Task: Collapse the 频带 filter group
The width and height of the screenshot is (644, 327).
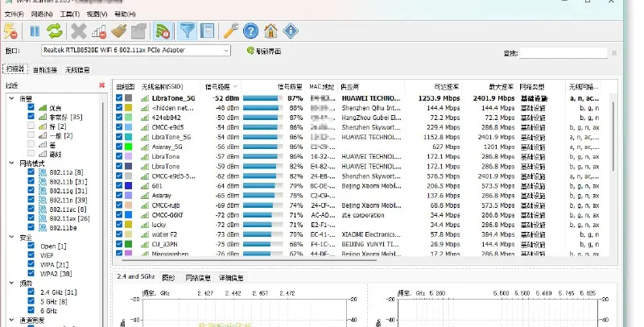Action: (x=11, y=283)
